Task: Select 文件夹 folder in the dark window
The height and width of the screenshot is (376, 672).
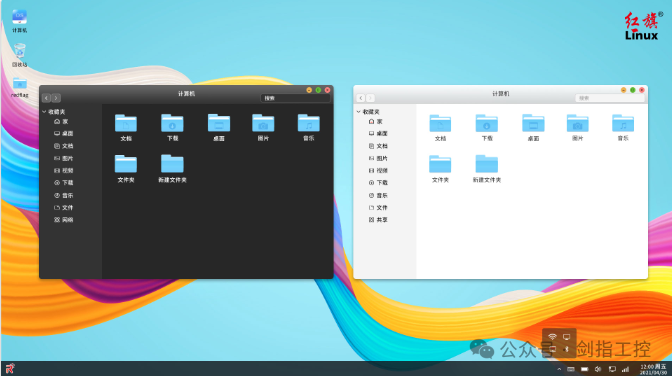Action: [x=126, y=168]
